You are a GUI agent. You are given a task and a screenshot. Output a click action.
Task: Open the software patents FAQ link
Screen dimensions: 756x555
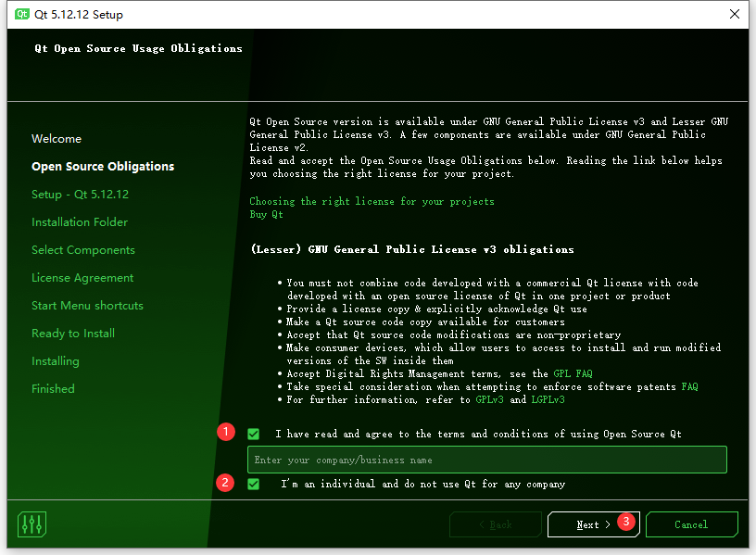[689, 386]
